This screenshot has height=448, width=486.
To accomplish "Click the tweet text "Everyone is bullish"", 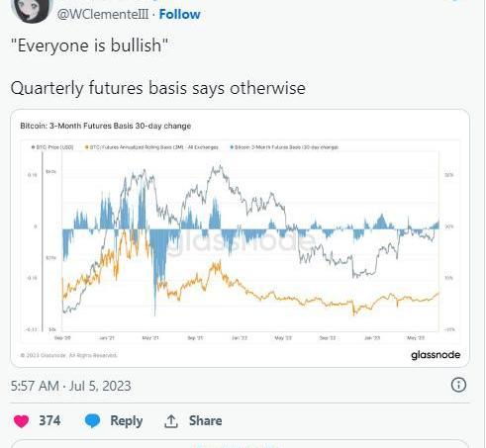I will (89, 45).
